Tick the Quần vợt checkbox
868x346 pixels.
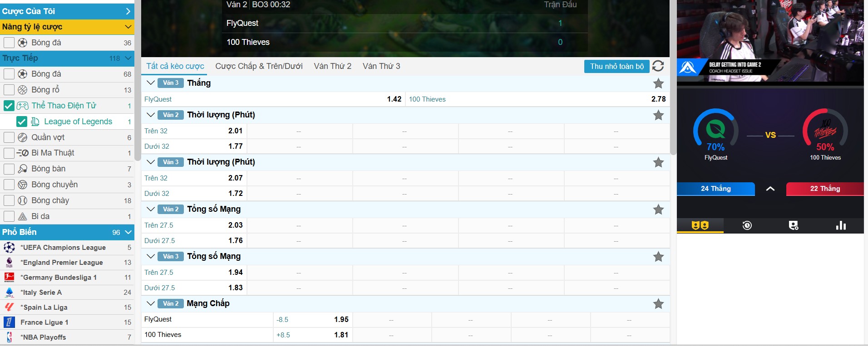(x=9, y=137)
